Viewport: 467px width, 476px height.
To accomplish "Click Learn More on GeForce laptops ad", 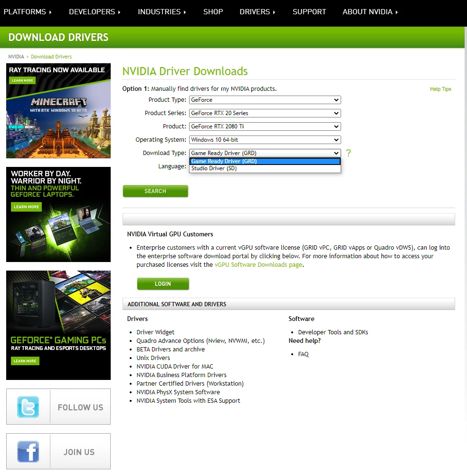I will coord(27,207).
